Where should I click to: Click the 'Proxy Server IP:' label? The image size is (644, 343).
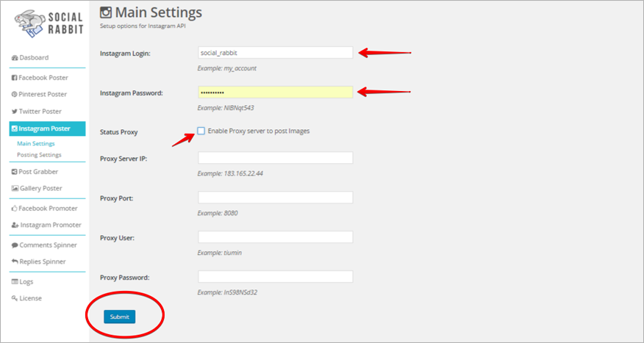tap(124, 159)
